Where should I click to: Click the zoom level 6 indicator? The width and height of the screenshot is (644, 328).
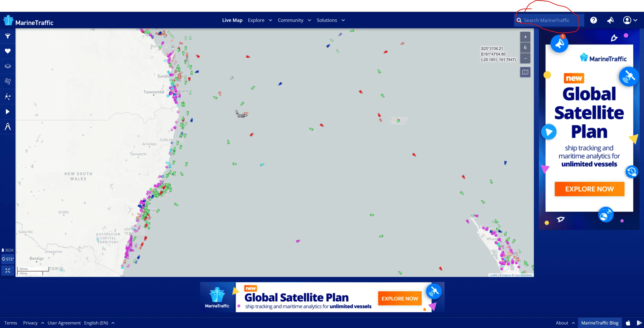coord(525,47)
